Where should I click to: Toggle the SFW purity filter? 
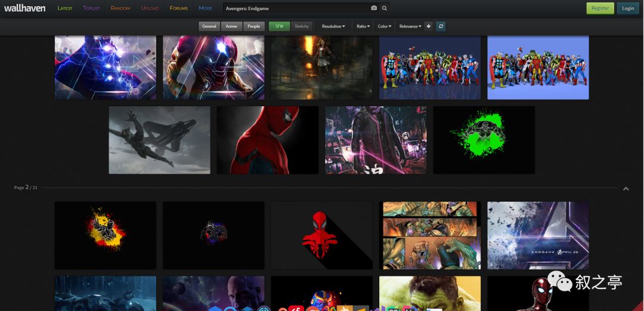point(279,26)
